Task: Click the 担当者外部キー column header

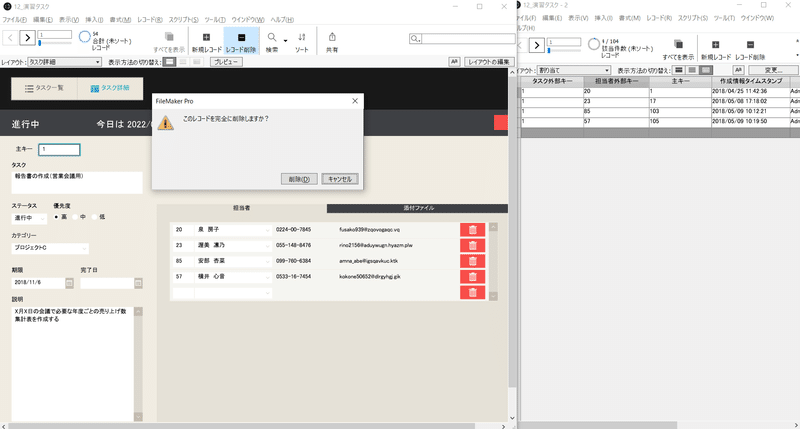Action: click(x=616, y=81)
